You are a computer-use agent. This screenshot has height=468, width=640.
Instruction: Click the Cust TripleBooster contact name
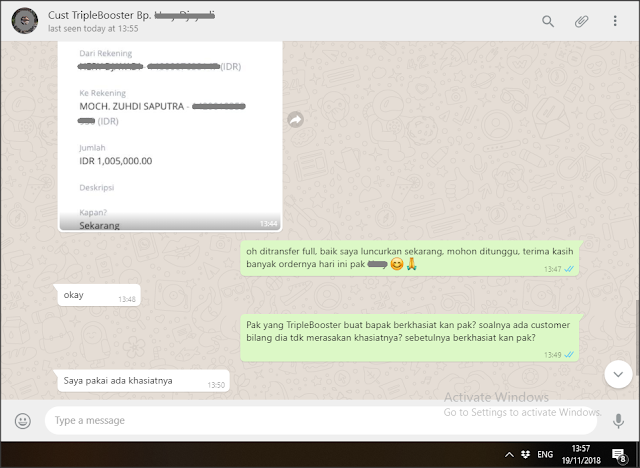(x=131, y=15)
